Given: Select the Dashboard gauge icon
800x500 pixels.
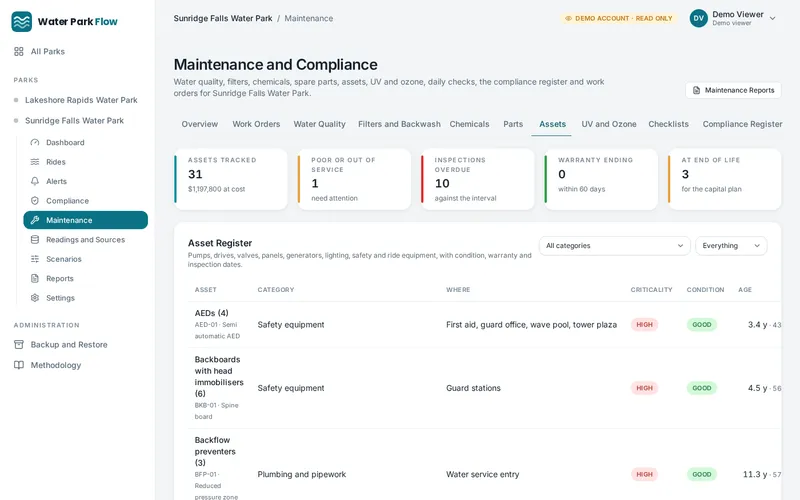Looking at the screenshot, I should click(x=35, y=142).
